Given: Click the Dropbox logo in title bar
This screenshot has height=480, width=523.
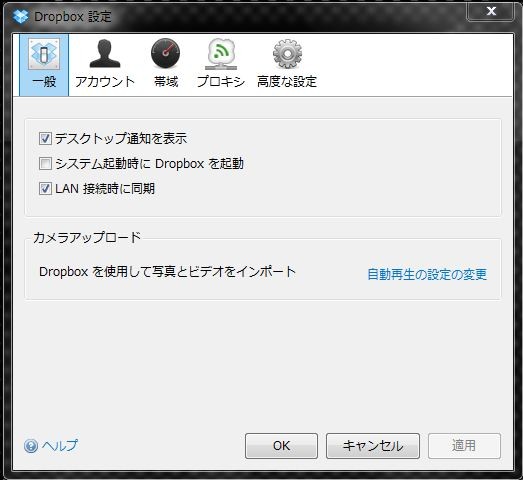Looking at the screenshot, I should pos(21,16).
